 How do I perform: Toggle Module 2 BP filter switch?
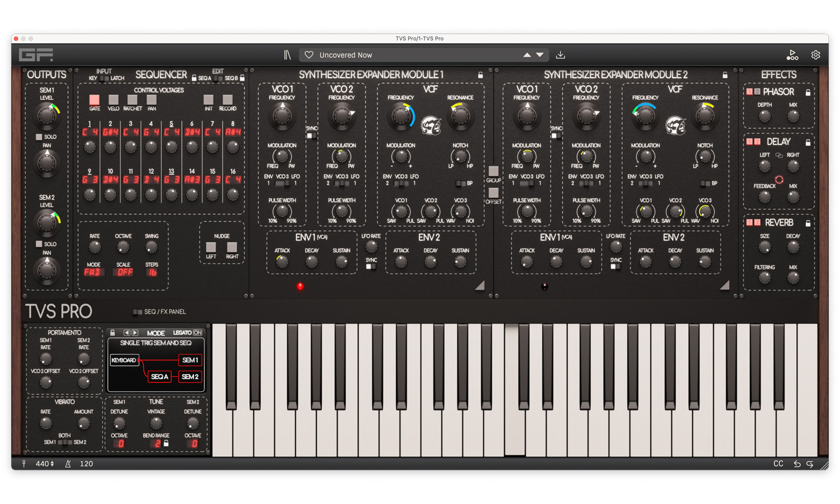704,184
